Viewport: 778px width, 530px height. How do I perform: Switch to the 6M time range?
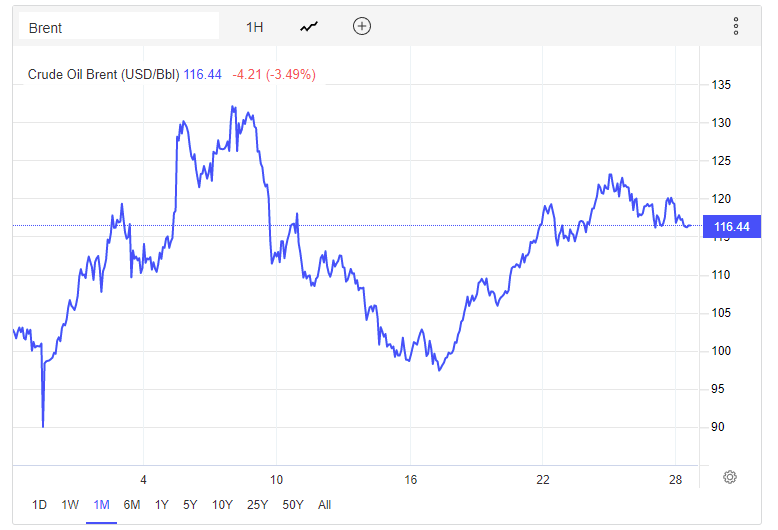click(x=132, y=505)
